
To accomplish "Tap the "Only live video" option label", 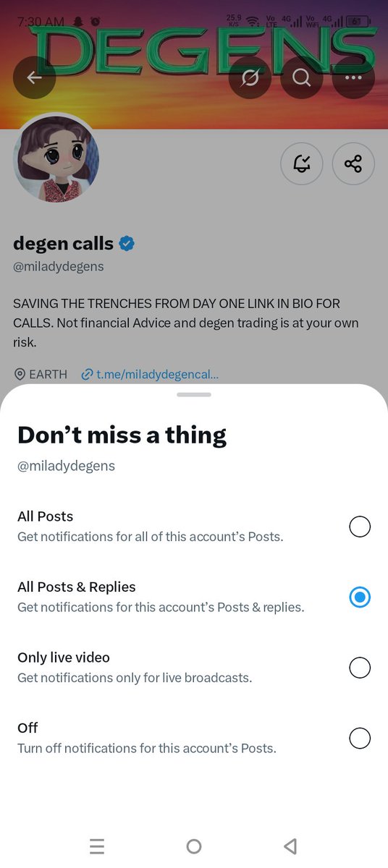I will 64,658.
